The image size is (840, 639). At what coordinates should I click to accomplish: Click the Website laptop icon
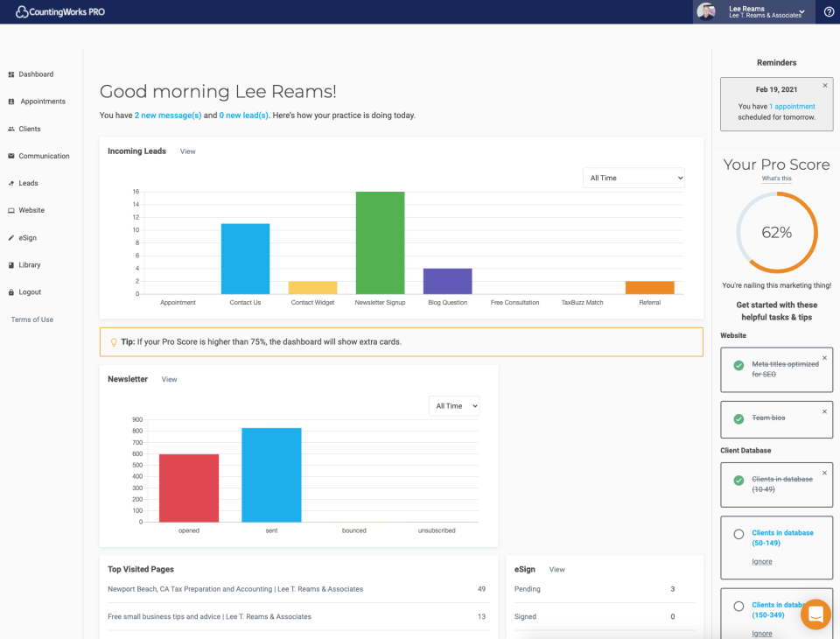10,211
